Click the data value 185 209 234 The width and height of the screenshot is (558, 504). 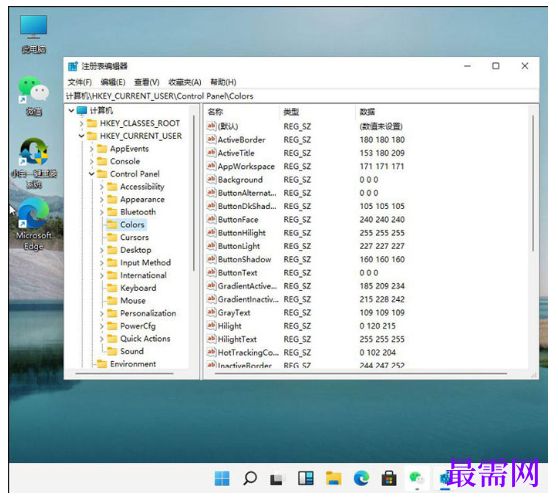coord(382,286)
